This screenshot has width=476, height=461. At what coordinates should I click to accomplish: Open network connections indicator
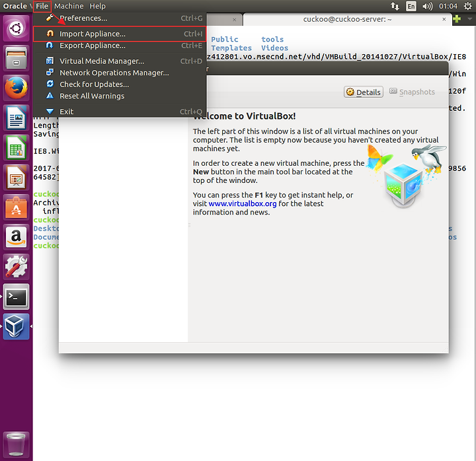(x=395, y=6)
